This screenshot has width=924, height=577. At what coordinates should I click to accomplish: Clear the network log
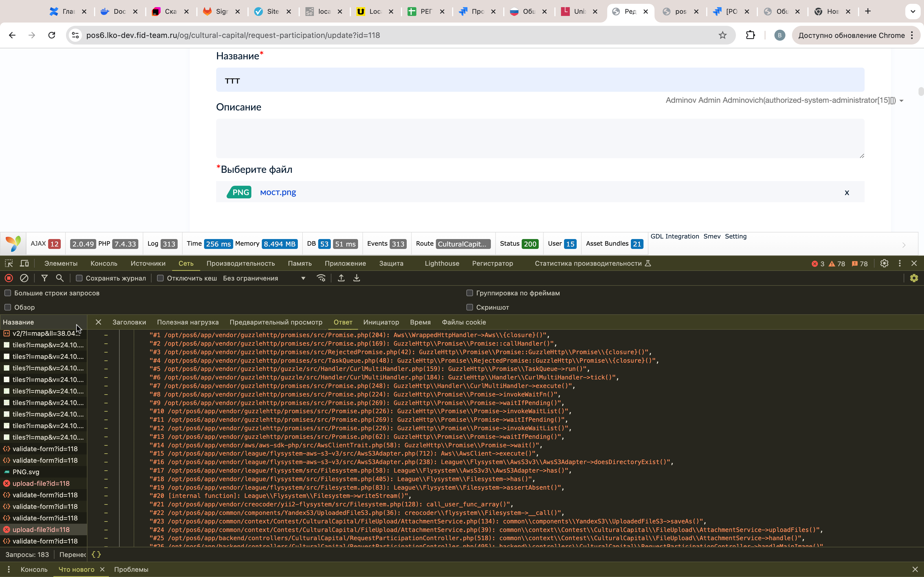coord(24,278)
